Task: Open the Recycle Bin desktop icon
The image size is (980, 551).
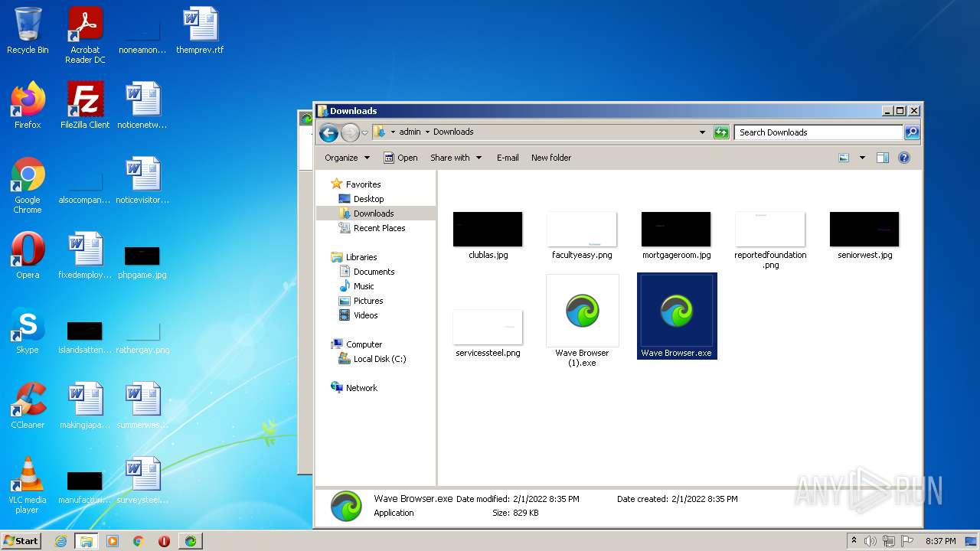Action: (x=28, y=31)
